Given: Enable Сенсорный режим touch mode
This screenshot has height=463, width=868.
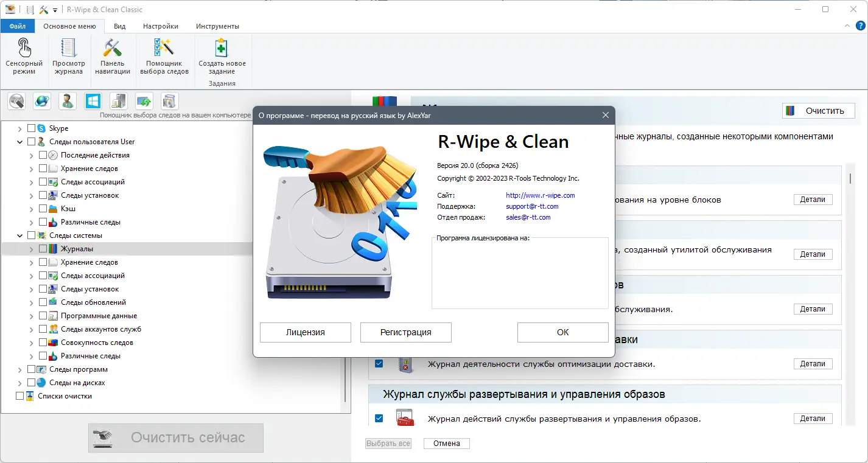Looking at the screenshot, I should coord(24,57).
